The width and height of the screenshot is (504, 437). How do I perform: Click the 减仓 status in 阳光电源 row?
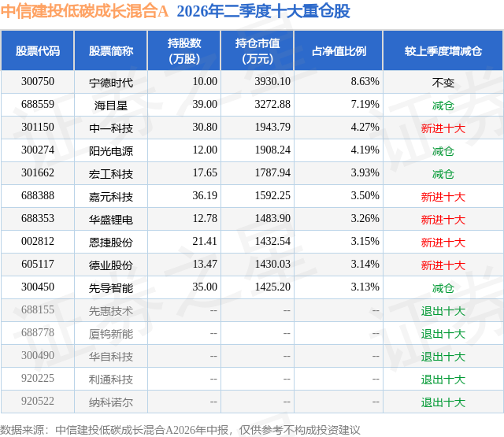[443, 151]
